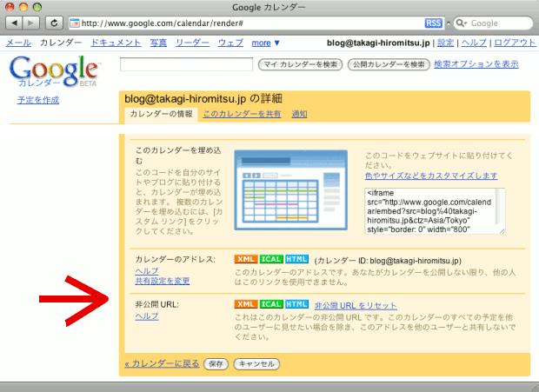Click the HTML badge in the 非公開 URL row
The height and width of the screenshot is (392, 539).
click(296, 304)
